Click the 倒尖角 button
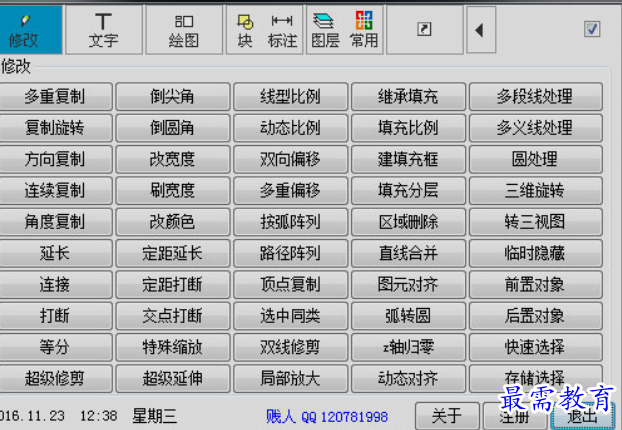Viewport: 622px width, 430px height. coord(173,96)
